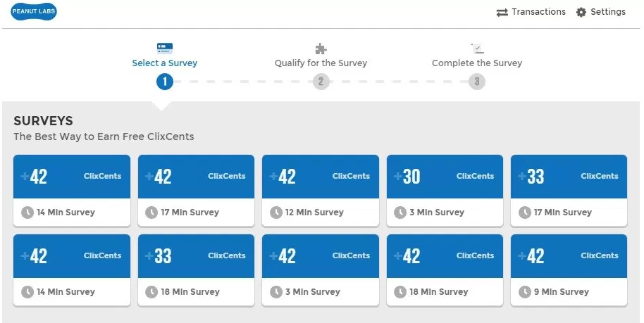Click the clock icon on the +33 17 Min card

525,213
